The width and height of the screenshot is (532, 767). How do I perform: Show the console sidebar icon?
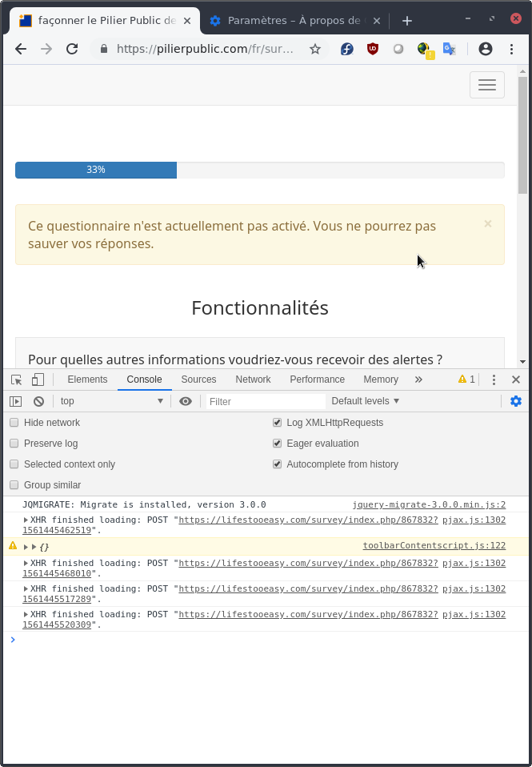pos(15,401)
